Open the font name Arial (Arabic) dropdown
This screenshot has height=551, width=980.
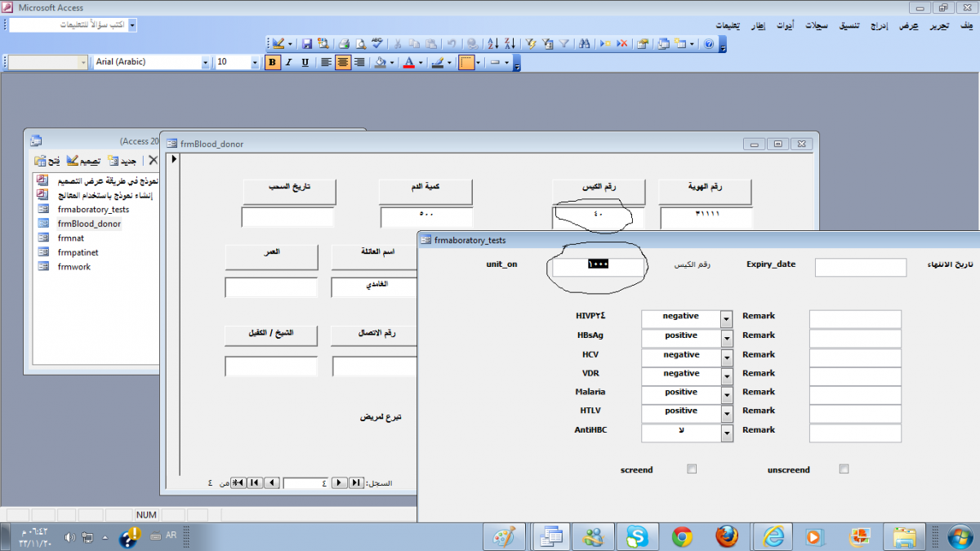[x=205, y=62]
